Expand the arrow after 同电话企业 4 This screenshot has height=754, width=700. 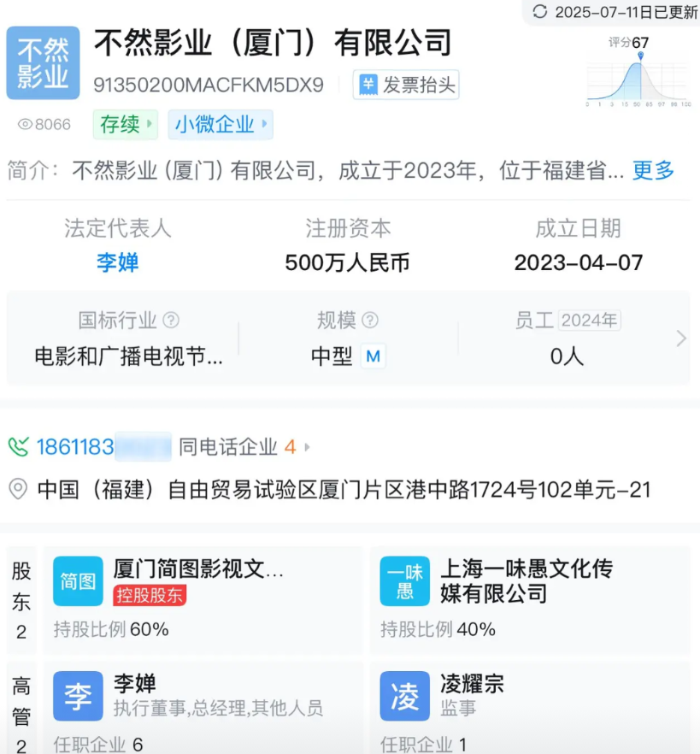307,447
